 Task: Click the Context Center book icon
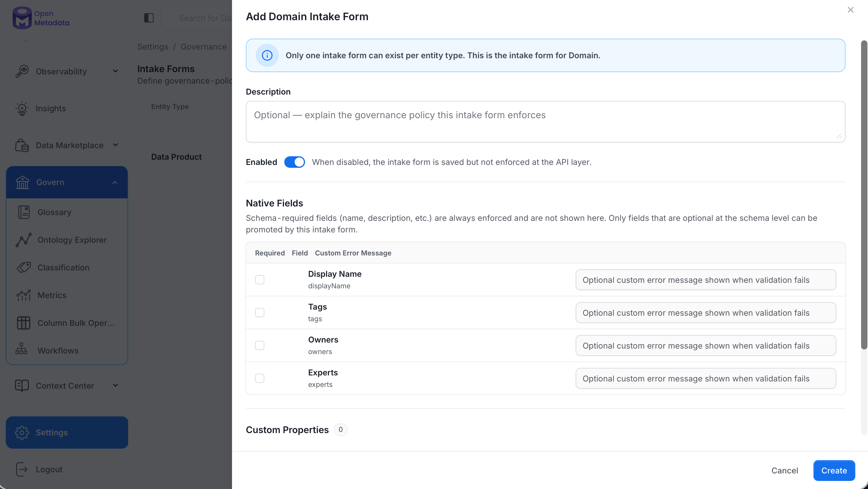[x=22, y=385]
